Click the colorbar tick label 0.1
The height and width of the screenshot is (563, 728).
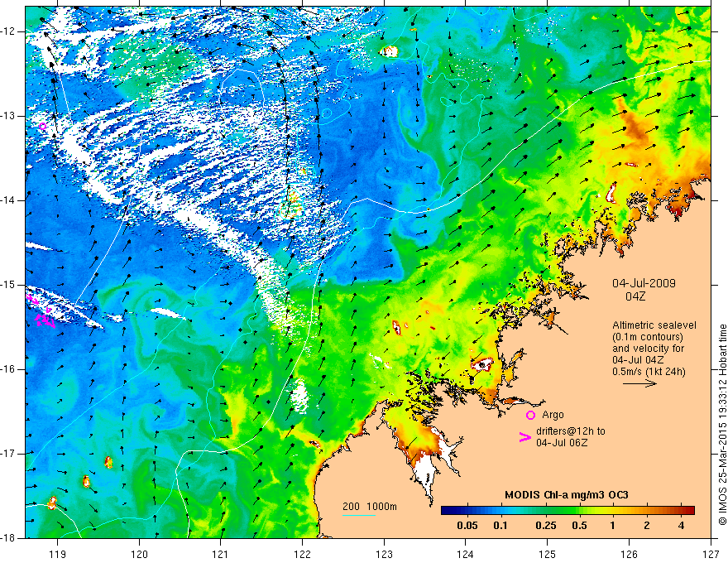click(x=500, y=526)
